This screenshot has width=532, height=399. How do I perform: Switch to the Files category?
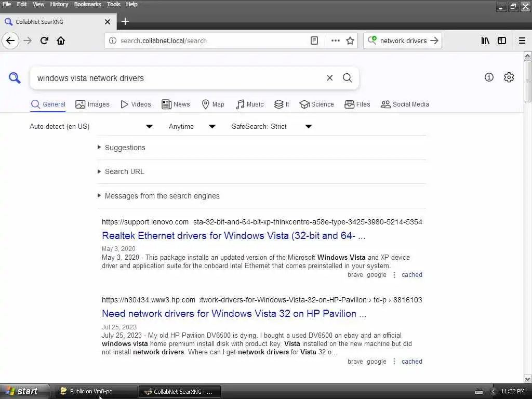(x=357, y=104)
